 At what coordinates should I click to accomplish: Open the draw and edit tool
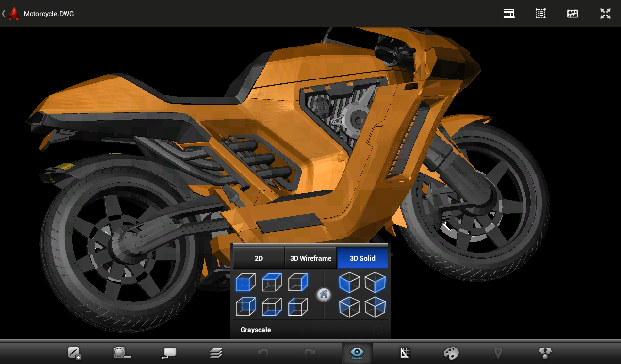[74, 353]
